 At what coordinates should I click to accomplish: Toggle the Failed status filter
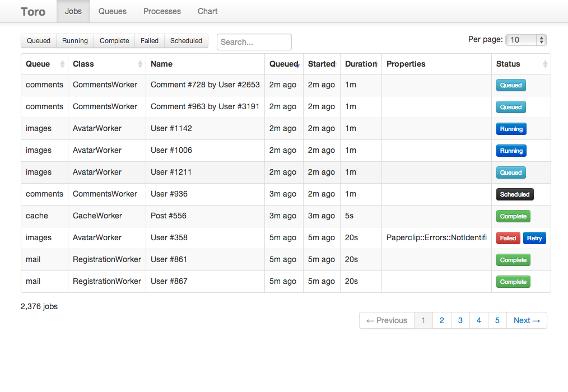[150, 41]
